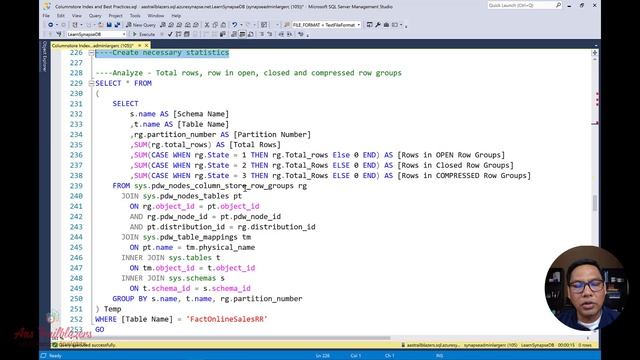This screenshot has width=640, height=360.
Task: Click the Quick Launch search magnifier icon
Action: 558,5
